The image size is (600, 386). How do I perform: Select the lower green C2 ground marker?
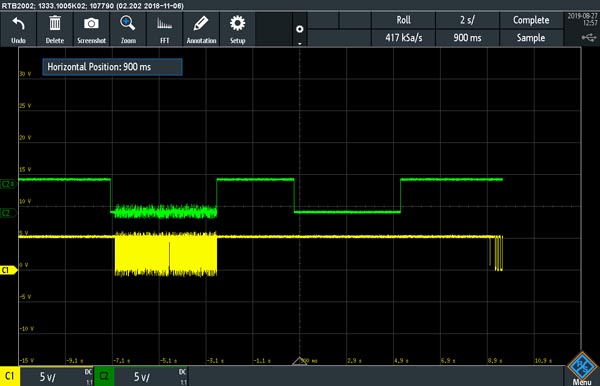(8, 213)
